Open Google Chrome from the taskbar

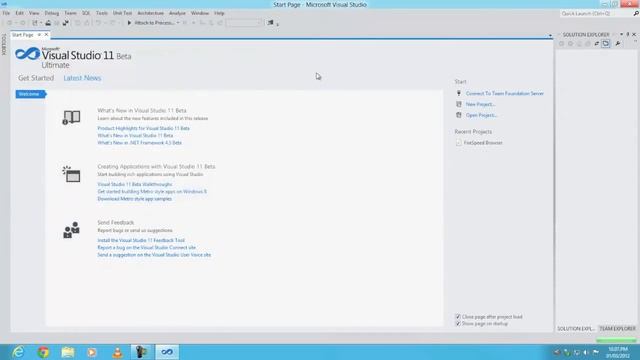(x=43, y=352)
